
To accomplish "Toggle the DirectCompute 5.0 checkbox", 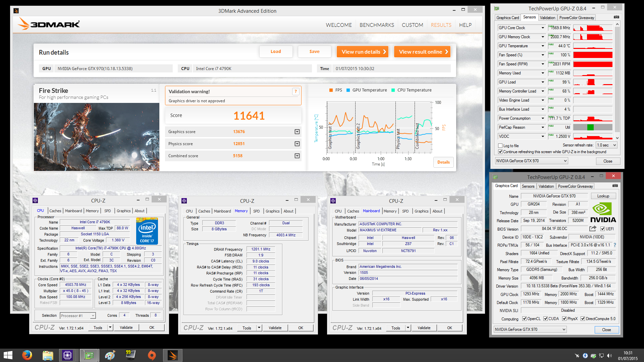I will pos(583,319).
